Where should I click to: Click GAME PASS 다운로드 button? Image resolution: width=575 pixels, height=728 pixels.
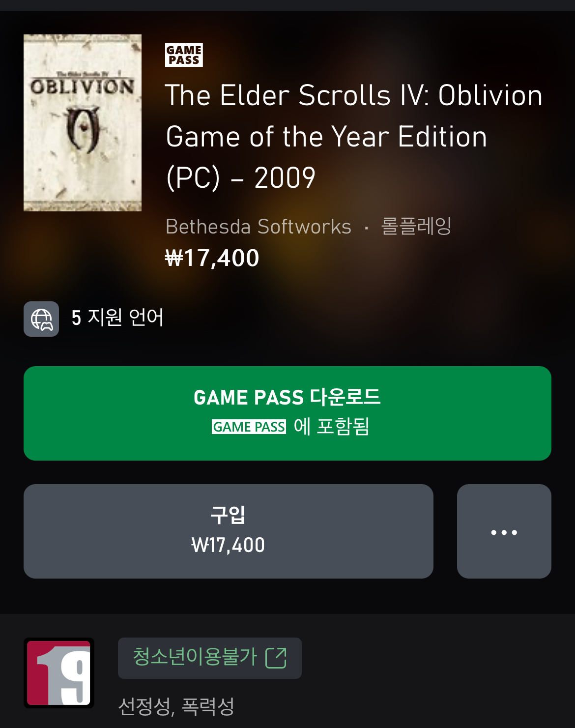287,413
